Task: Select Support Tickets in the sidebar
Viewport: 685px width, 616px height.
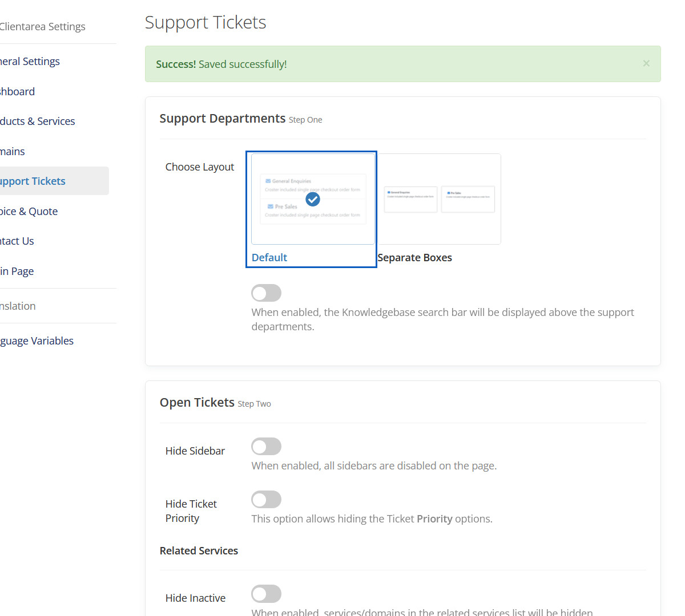Action: (33, 181)
